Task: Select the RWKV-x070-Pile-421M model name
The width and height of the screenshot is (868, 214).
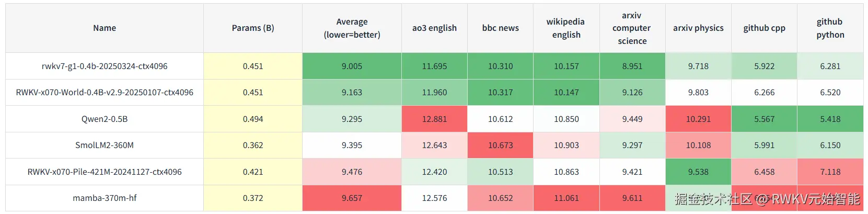Action: 105,172
